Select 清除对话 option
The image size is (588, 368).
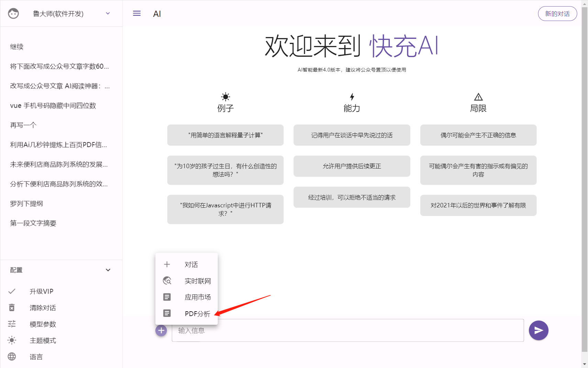click(x=43, y=308)
